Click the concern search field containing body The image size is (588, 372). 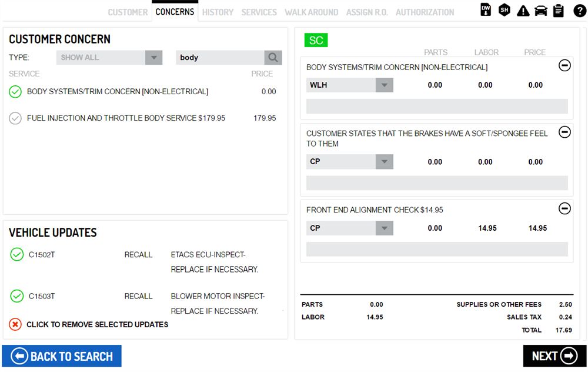pyautogui.click(x=220, y=57)
